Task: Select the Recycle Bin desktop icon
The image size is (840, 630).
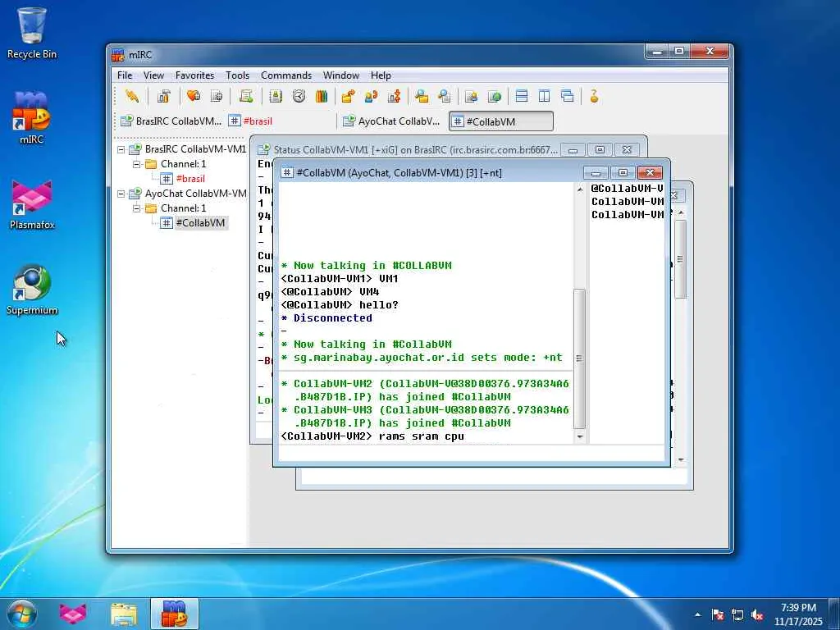Action: (x=32, y=33)
